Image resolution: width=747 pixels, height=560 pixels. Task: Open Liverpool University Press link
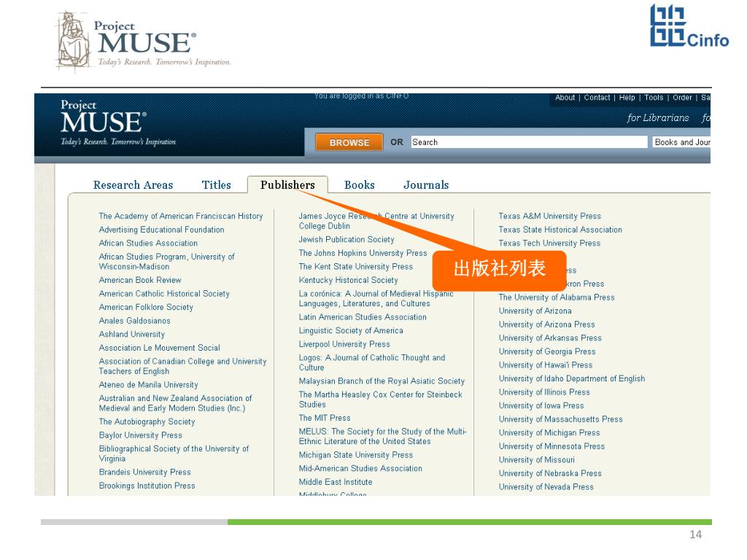tap(344, 344)
